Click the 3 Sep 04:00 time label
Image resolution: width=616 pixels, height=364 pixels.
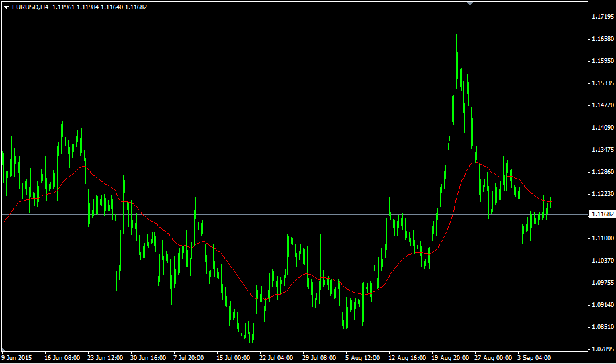534,358
